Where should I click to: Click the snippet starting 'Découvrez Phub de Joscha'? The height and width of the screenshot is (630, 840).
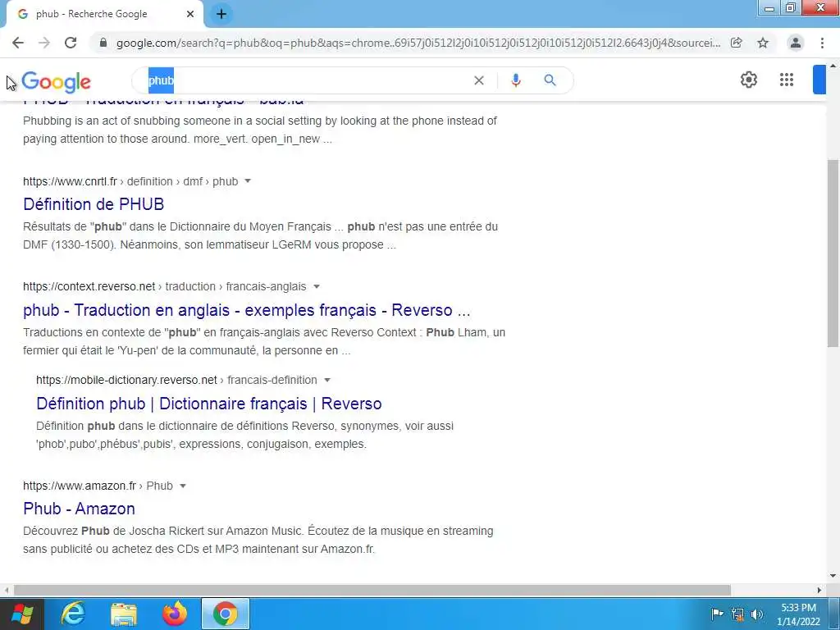[258, 540]
